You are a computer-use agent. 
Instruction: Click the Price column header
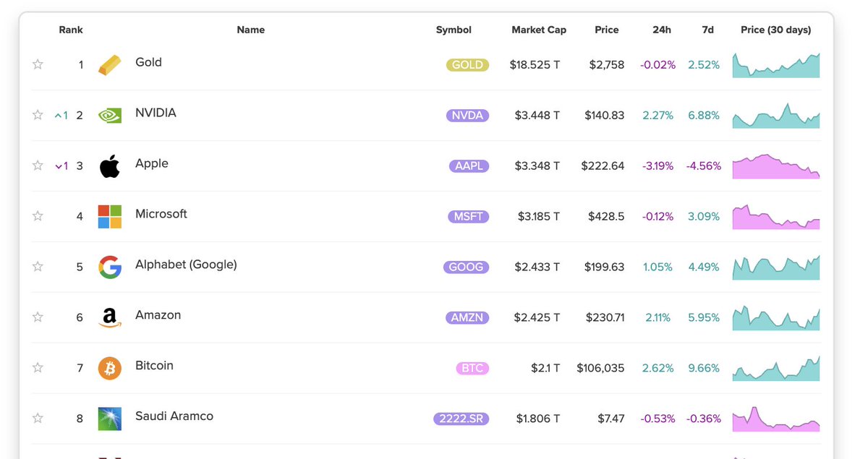click(x=606, y=30)
